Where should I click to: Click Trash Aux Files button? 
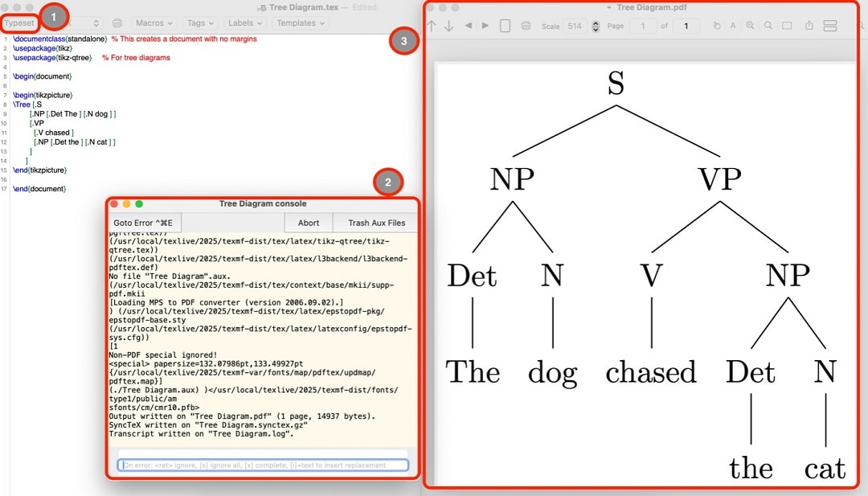pyautogui.click(x=376, y=223)
